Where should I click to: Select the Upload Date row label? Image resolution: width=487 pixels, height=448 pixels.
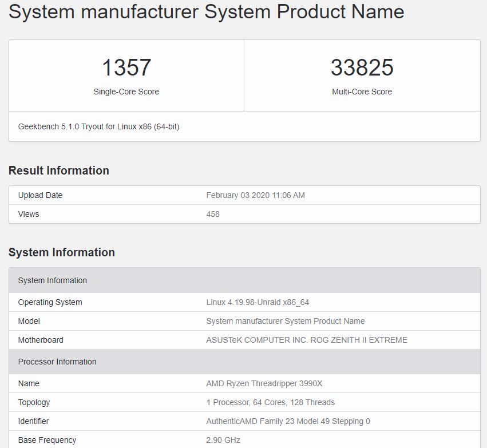pyautogui.click(x=40, y=195)
